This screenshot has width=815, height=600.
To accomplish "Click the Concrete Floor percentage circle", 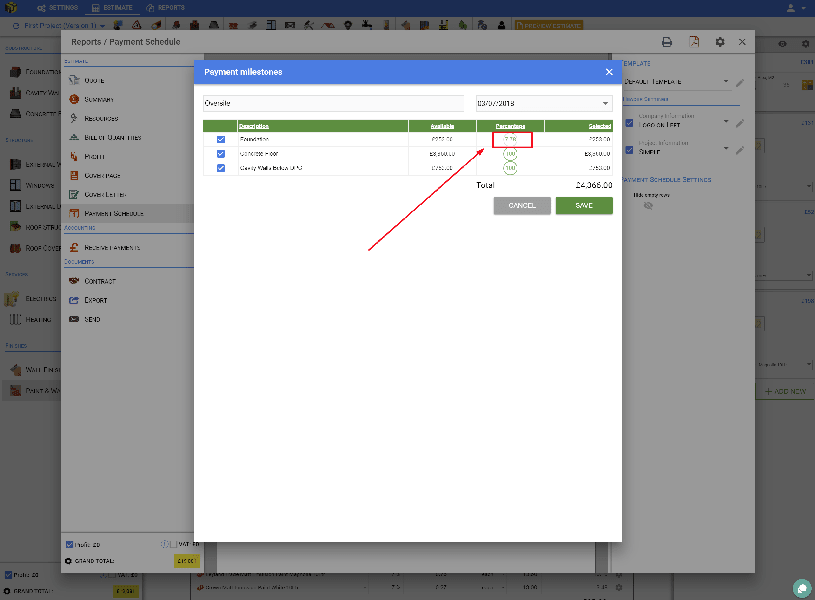I will coord(510,154).
